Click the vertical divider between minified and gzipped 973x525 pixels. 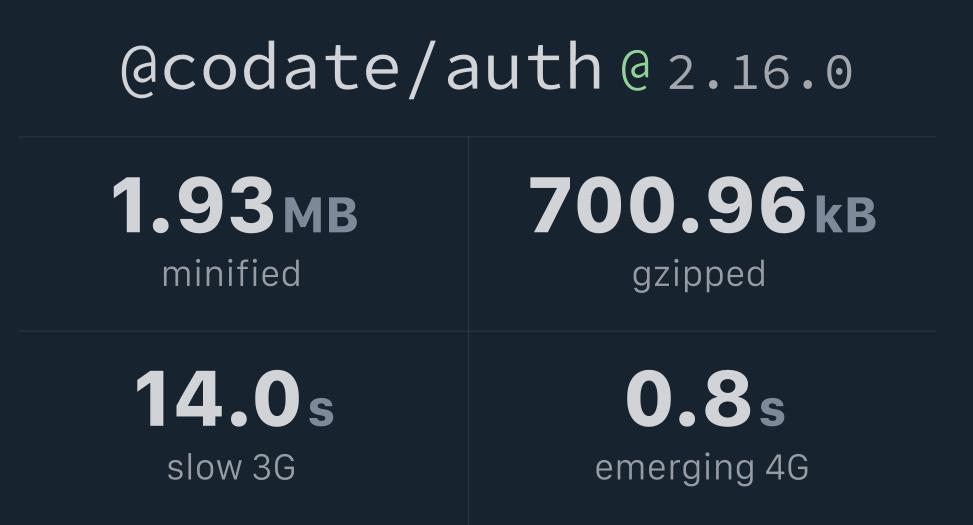[469, 234]
